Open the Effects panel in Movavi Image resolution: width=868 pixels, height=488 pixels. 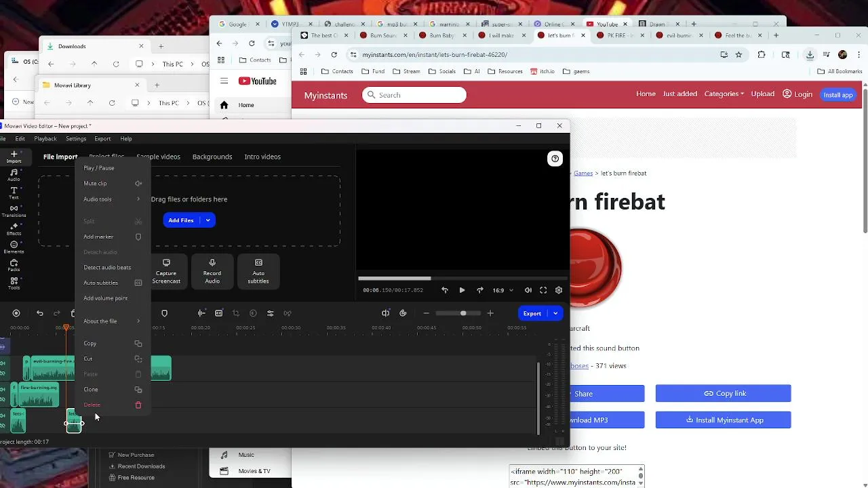[x=14, y=229]
